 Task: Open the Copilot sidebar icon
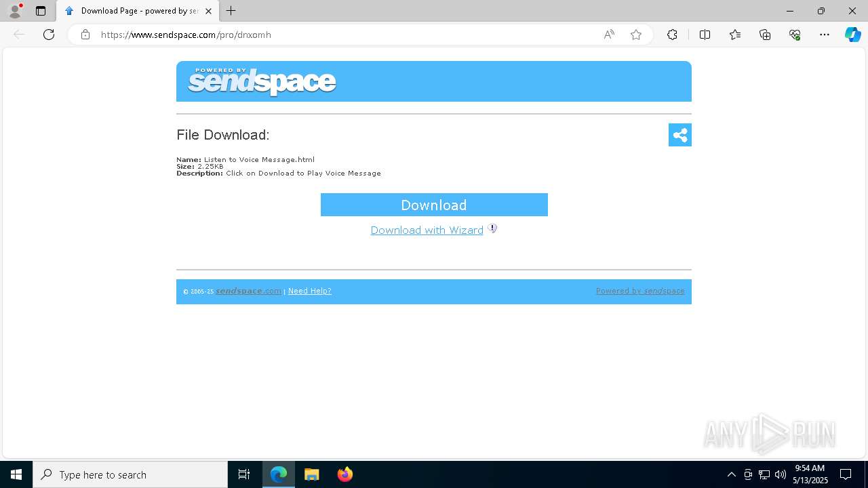pos(852,35)
